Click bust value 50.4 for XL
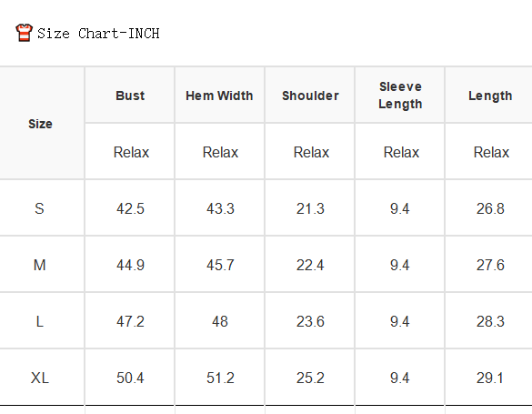This screenshot has width=532, height=414. [130, 378]
